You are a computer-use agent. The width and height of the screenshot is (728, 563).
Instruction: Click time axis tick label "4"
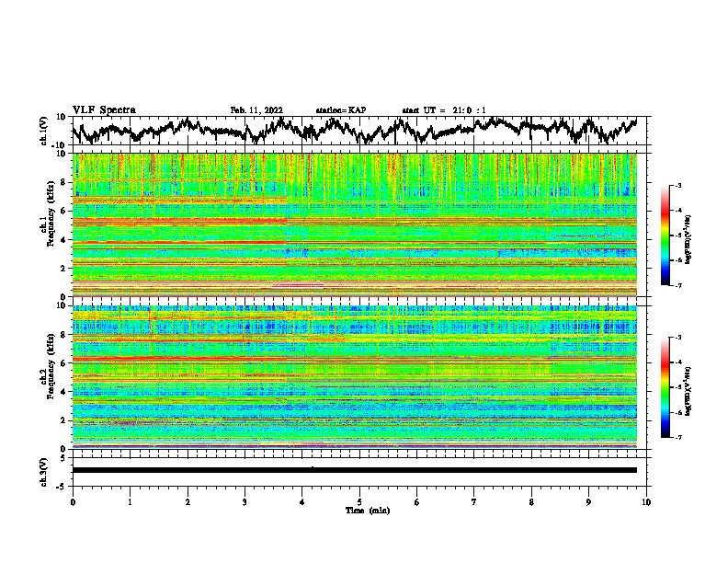(302, 502)
